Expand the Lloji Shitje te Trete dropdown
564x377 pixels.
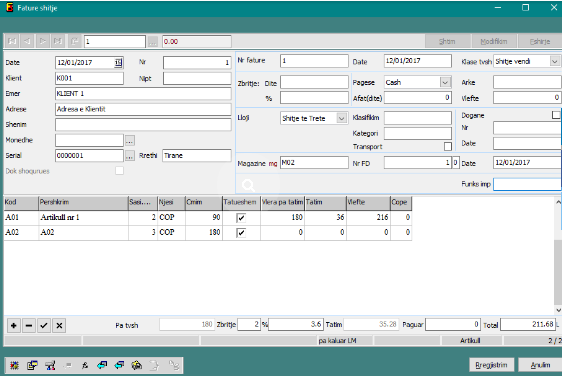coord(341,118)
